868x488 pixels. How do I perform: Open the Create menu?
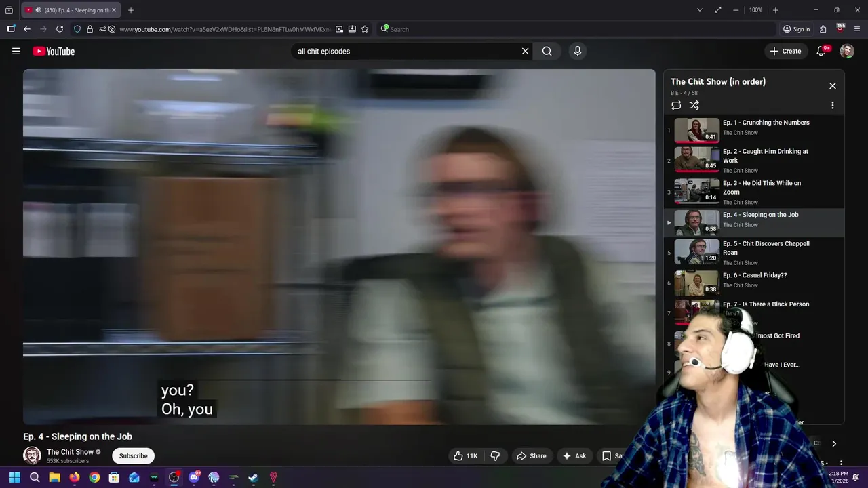pyautogui.click(x=786, y=51)
